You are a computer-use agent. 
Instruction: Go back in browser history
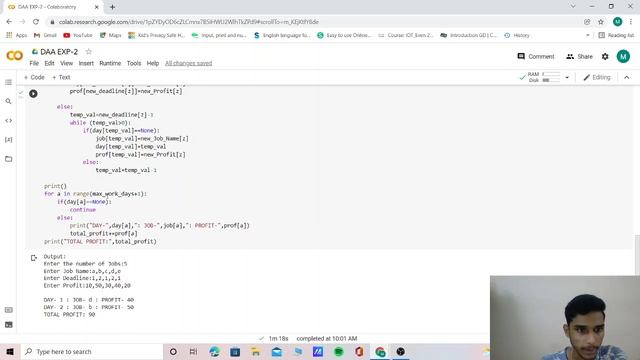coord(9,22)
